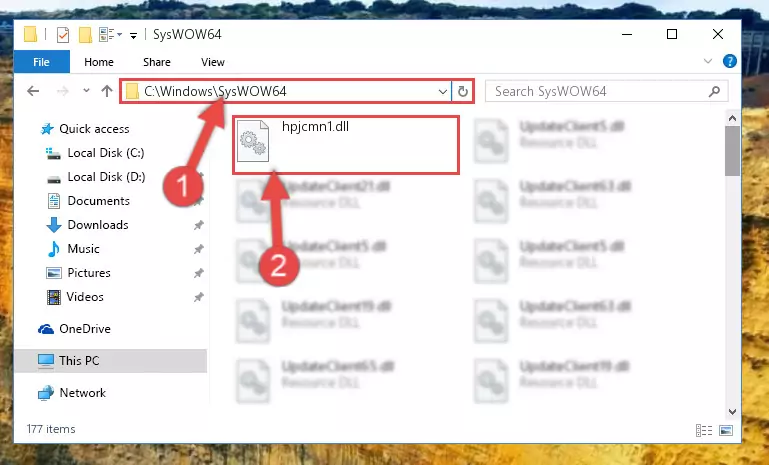This screenshot has width=769, height=465.
Task: Close the SysWOW64 window
Action: coord(718,34)
